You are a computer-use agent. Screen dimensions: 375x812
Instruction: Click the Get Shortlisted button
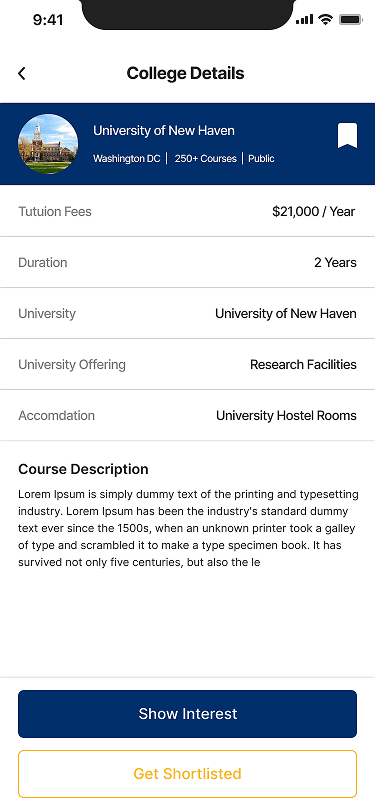(188, 774)
